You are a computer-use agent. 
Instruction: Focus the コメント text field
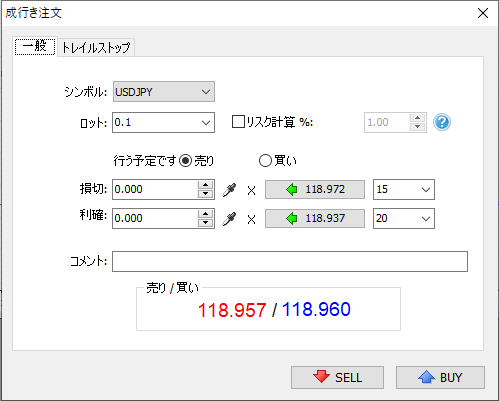pyautogui.click(x=290, y=262)
